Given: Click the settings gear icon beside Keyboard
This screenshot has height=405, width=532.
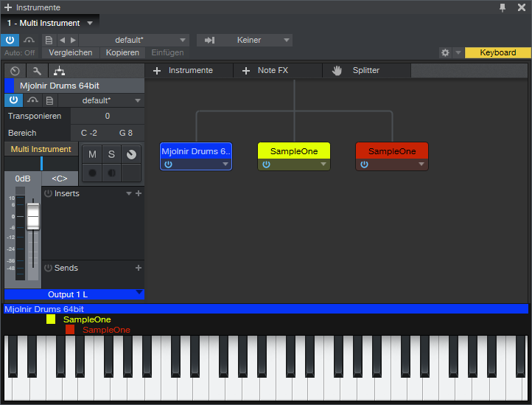Looking at the screenshot, I should (445, 53).
